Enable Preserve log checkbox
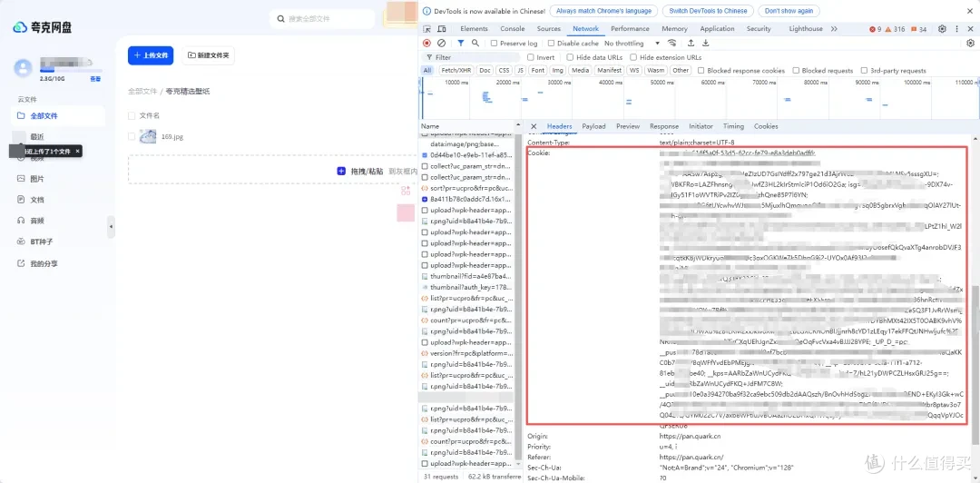The height and width of the screenshot is (483, 980). point(494,44)
